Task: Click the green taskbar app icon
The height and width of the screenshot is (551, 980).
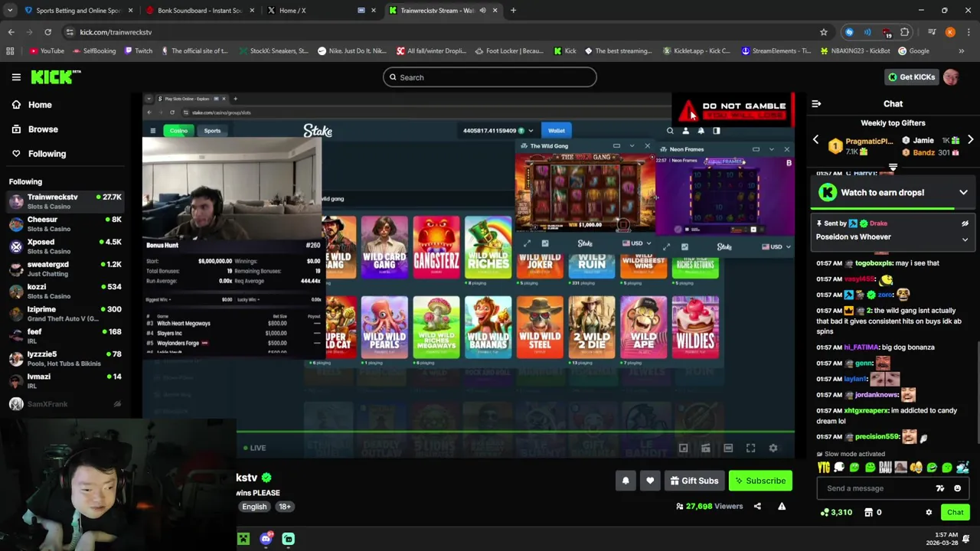Action: [243, 539]
